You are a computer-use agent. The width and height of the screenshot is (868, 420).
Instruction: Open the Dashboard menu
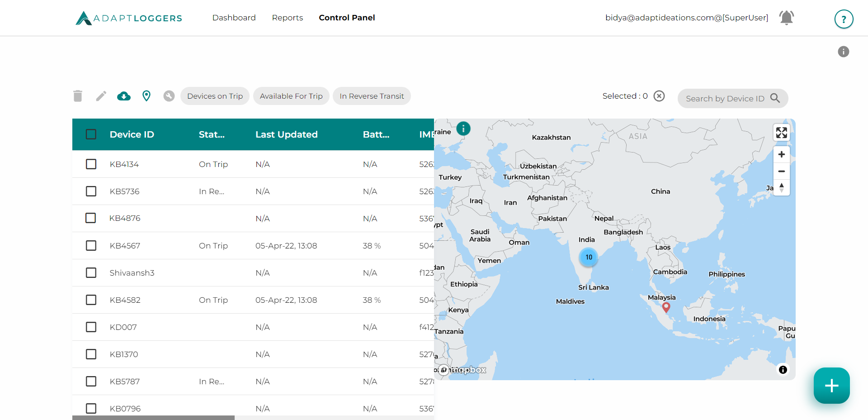point(234,18)
